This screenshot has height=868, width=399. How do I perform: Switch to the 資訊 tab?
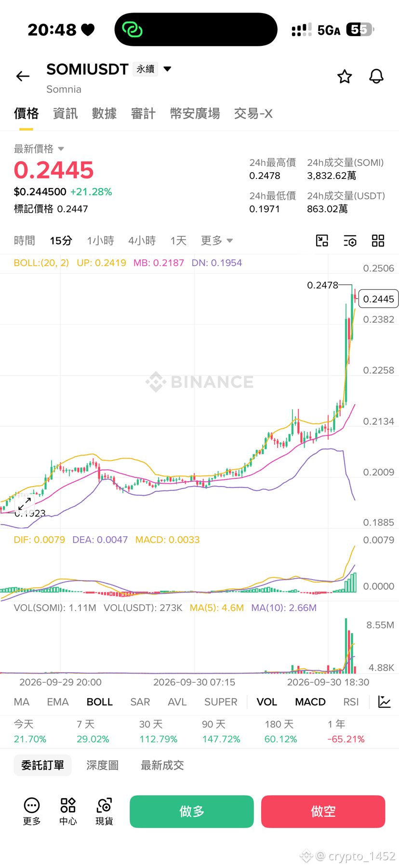coord(65,113)
